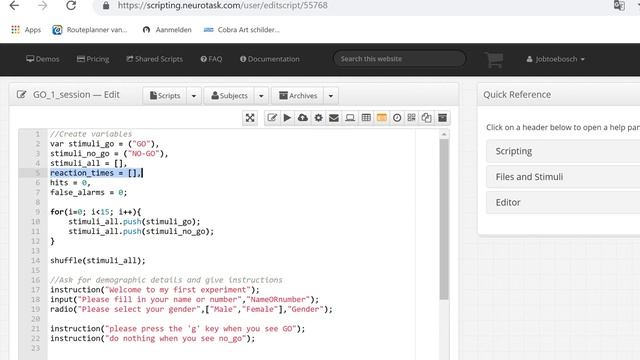
Task: Click the do nothing when you see no_go line
Action: [x=152, y=338]
